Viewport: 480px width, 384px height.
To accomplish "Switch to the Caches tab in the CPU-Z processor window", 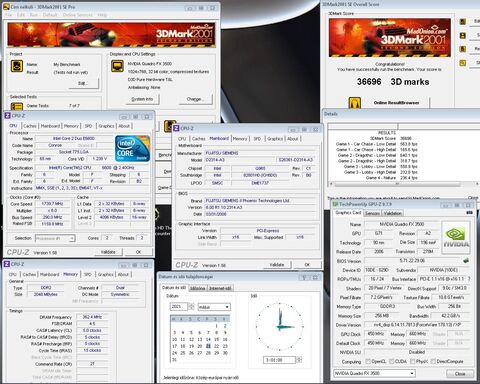I will (x=30, y=126).
